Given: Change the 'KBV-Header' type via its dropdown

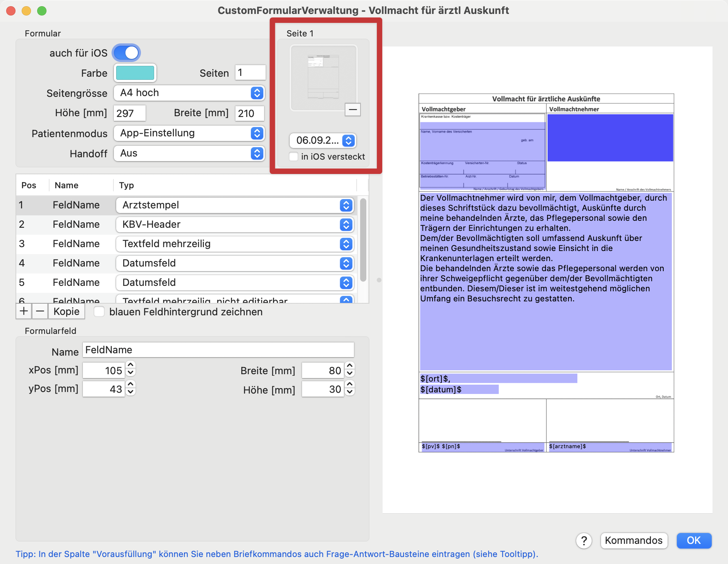Looking at the screenshot, I should pyautogui.click(x=345, y=225).
